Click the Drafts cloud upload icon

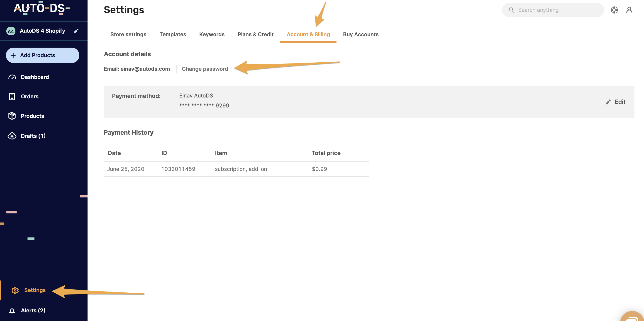[x=12, y=136]
